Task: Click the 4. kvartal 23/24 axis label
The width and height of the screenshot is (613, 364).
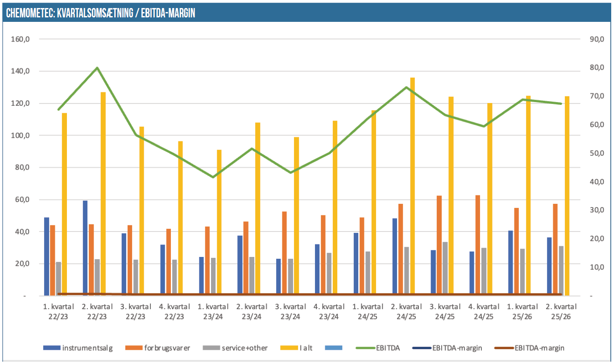Action: pyautogui.click(x=329, y=311)
